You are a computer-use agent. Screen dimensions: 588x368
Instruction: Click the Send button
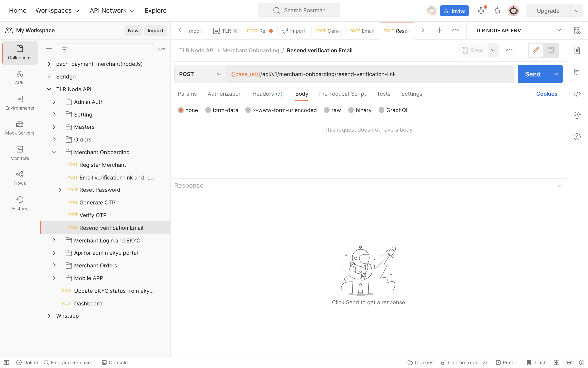click(x=533, y=74)
